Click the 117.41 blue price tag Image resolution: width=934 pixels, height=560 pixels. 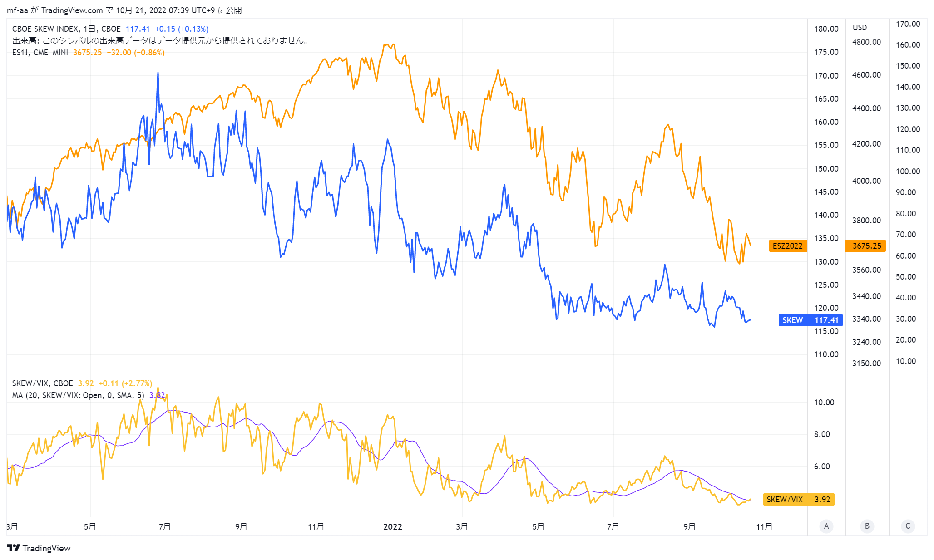[826, 320]
